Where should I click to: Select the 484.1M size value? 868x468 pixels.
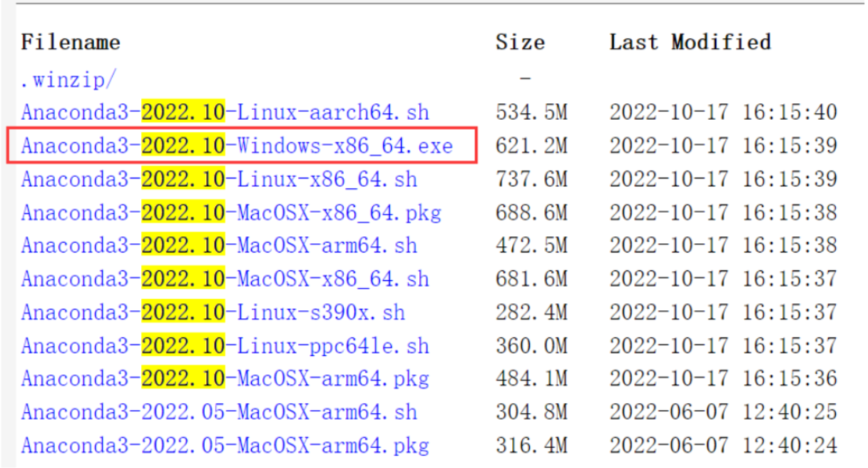[531, 379]
